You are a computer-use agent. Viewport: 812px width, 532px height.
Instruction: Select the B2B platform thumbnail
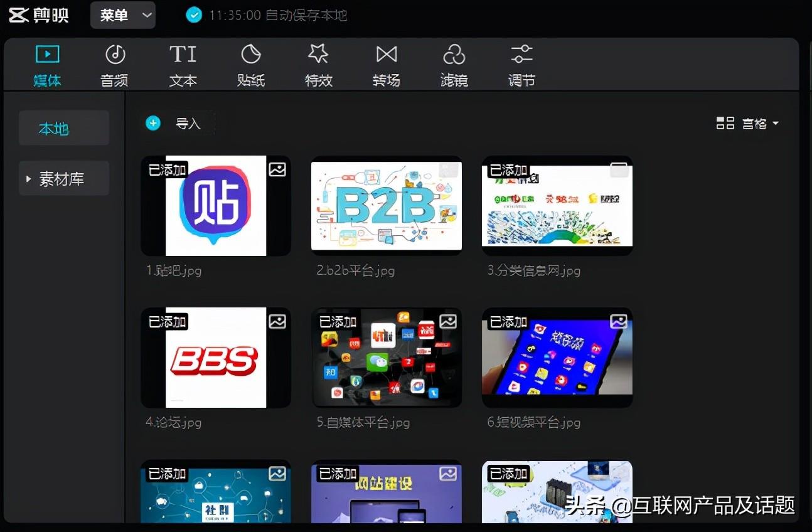[x=387, y=206]
